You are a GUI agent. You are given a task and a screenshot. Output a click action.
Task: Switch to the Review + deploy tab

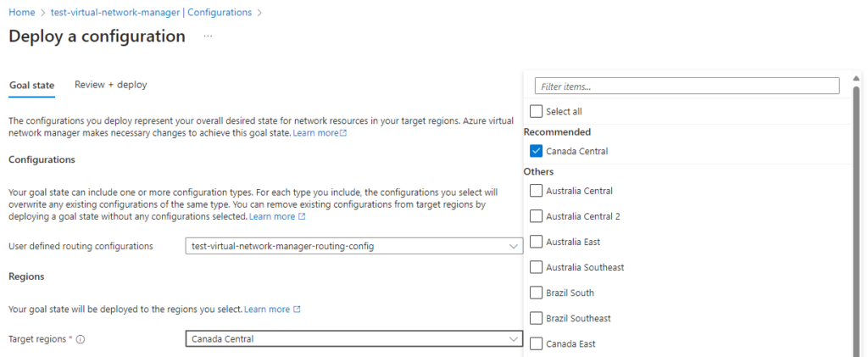point(111,85)
